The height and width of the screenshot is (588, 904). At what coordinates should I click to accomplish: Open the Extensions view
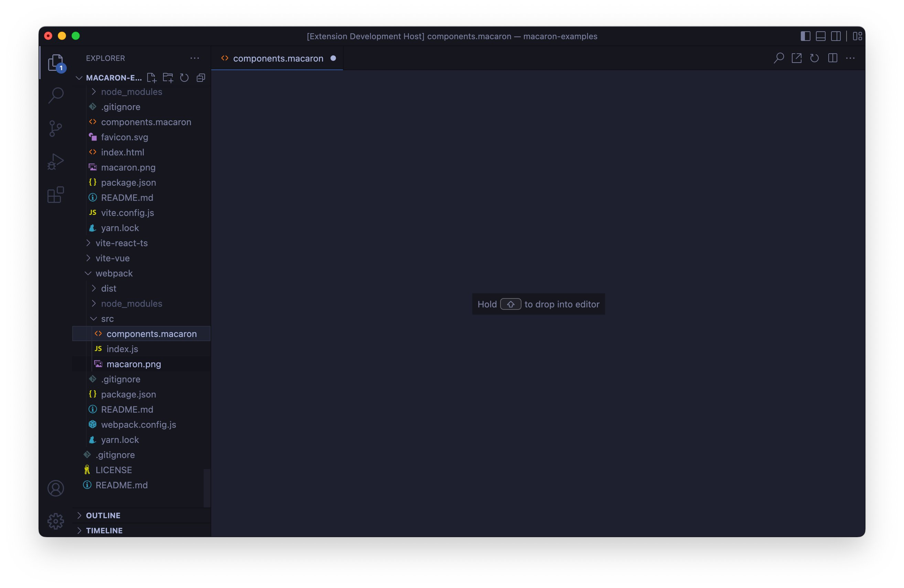[56, 194]
